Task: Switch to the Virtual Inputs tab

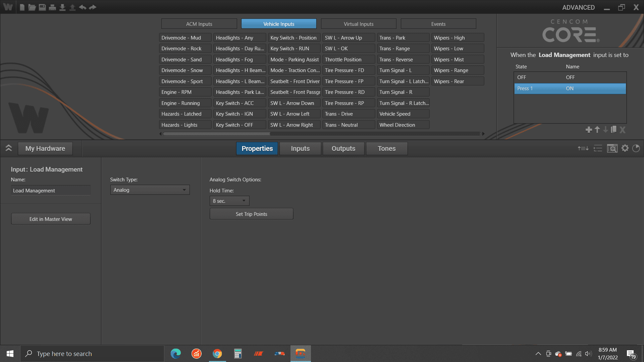Action: (359, 24)
